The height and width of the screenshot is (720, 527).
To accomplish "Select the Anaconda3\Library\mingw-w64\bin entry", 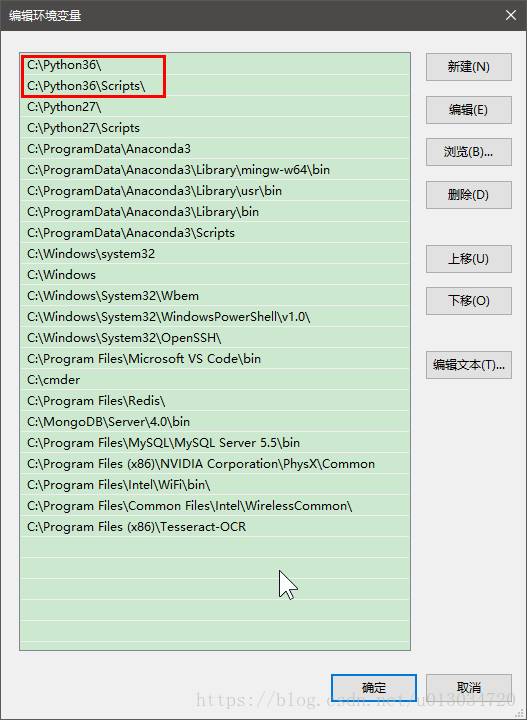I will point(215,170).
